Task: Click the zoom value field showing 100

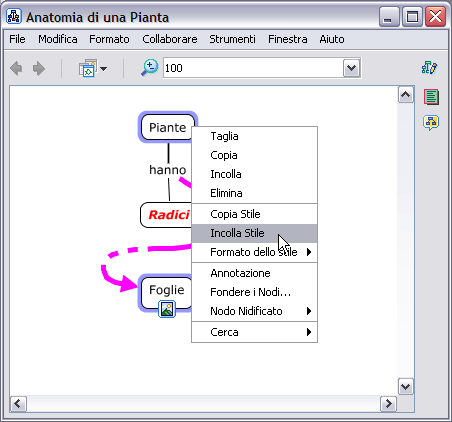Action: 253,68
